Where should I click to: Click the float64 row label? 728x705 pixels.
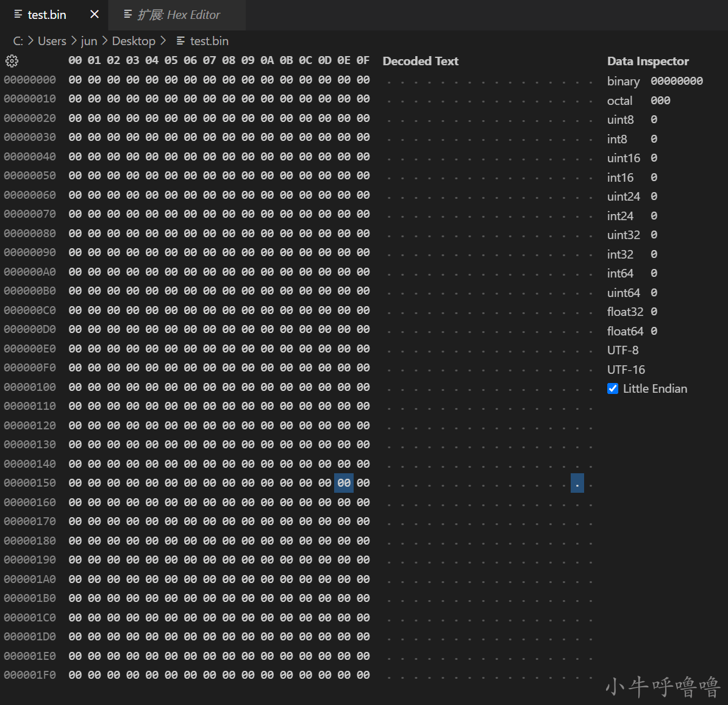626,331
